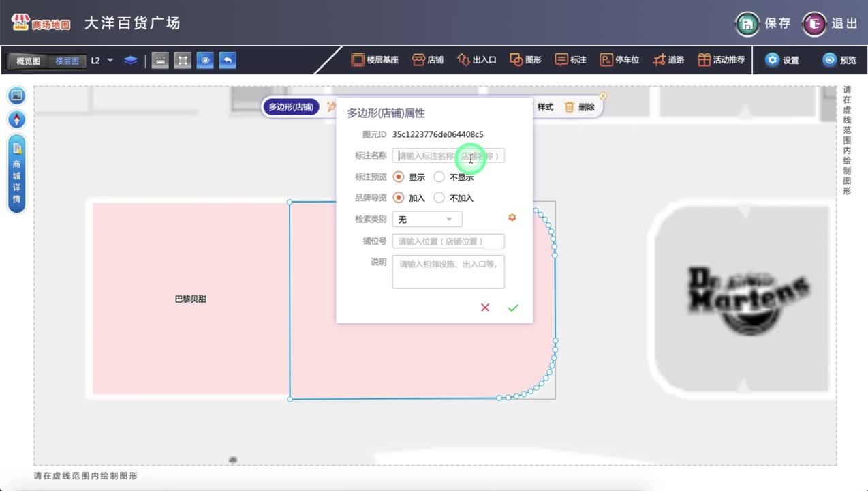Click the 铺位号 input field
Image resolution: width=868 pixels, height=491 pixels.
[x=448, y=241]
